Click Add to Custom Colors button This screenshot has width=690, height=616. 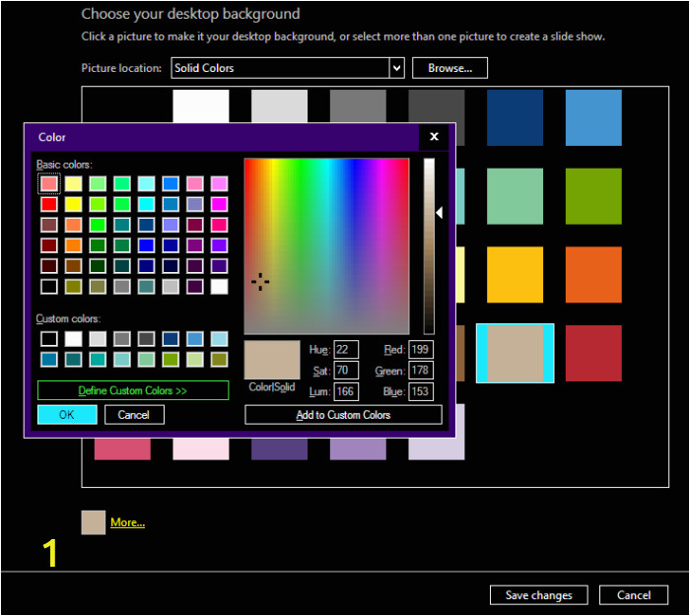[x=343, y=415]
